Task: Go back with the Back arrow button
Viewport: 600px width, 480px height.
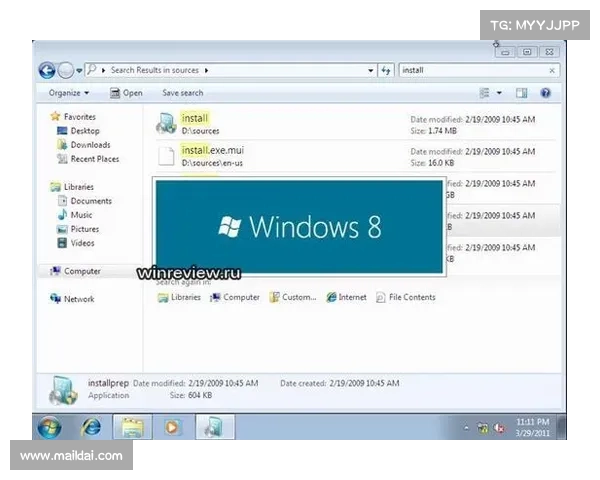Action: pyautogui.click(x=47, y=70)
